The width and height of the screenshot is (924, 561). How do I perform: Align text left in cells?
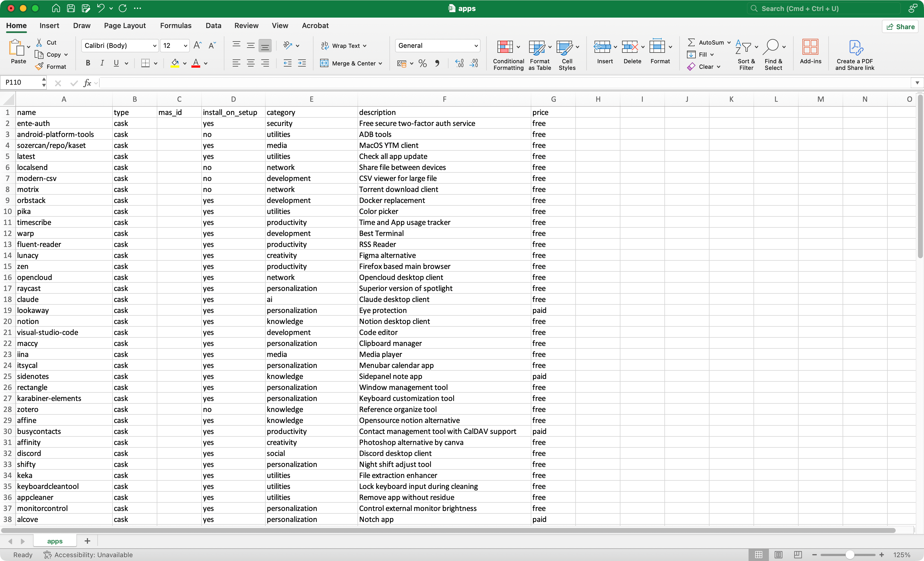click(236, 63)
